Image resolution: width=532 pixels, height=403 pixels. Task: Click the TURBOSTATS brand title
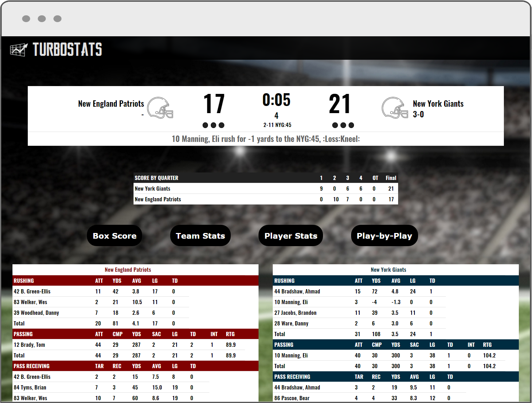(x=67, y=49)
